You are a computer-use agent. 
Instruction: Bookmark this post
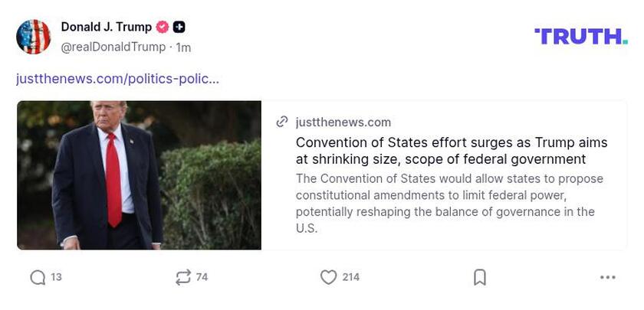click(480, 277)
